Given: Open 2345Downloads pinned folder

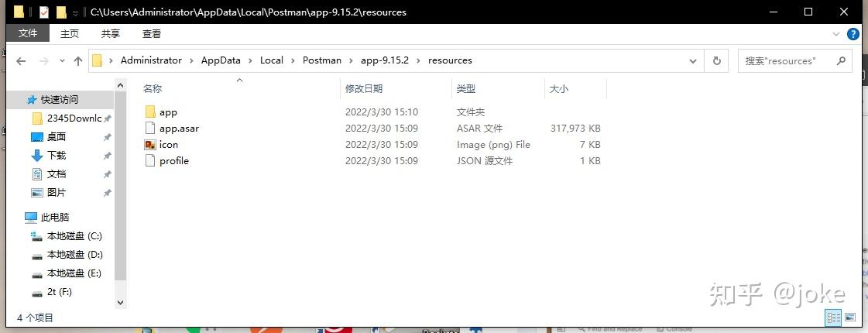Looking at the screenshot, I should pyautogui.click(x=74, y=118).
